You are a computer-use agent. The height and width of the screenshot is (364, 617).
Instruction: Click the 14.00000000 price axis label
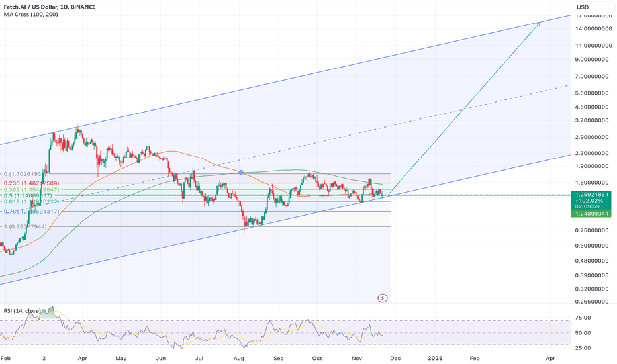[594, 28]
